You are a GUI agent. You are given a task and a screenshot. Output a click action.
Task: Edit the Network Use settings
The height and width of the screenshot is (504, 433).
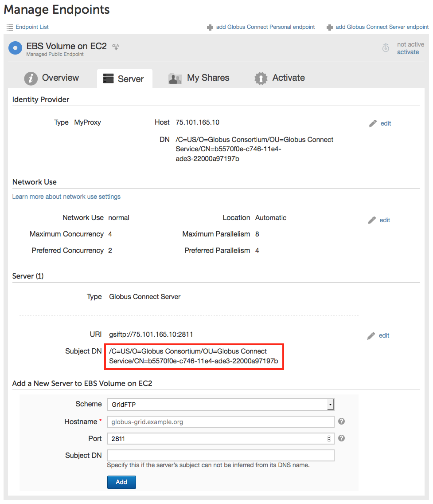click(x=385, y=220)
